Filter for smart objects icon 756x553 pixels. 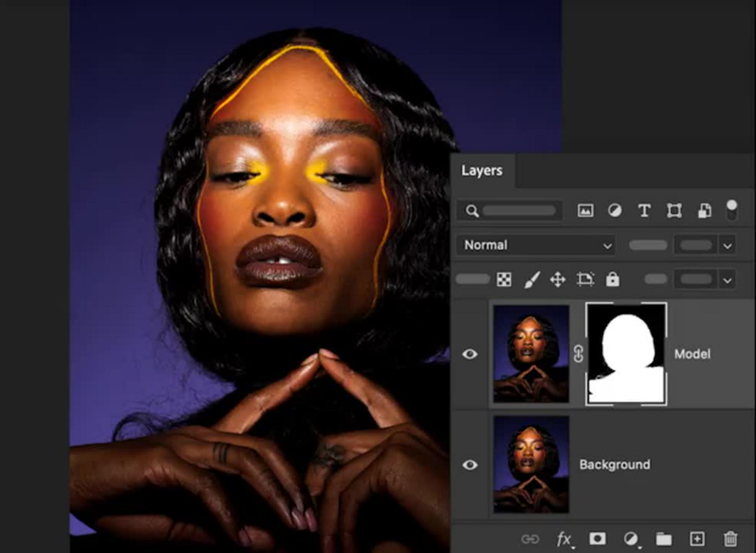click(704, 211)
